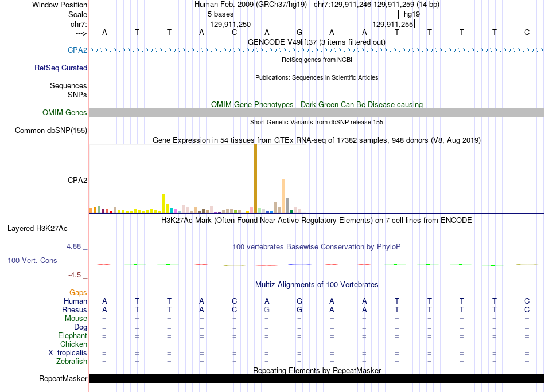Viewport: 545px width, 392px height.
Task: Click the chr7: base position label
Action: tap(79, 24)
